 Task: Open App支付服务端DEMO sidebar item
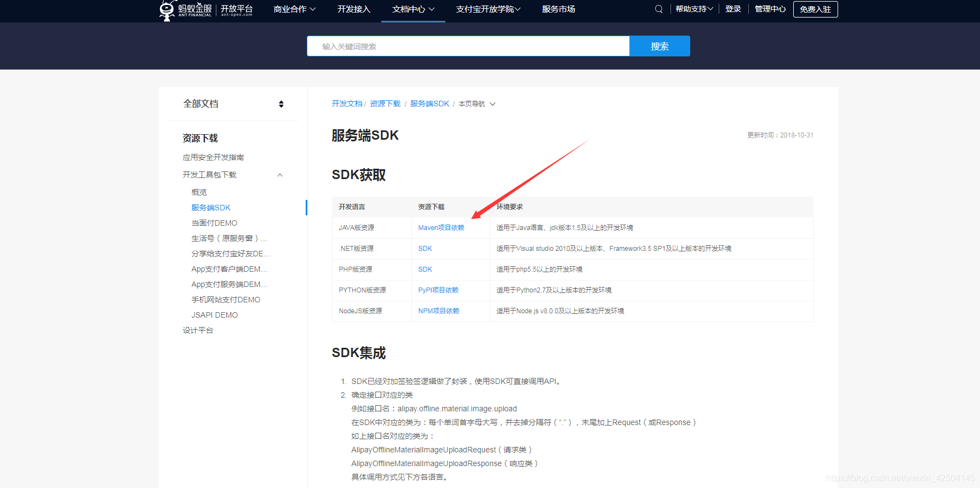[x=230, y=284]
